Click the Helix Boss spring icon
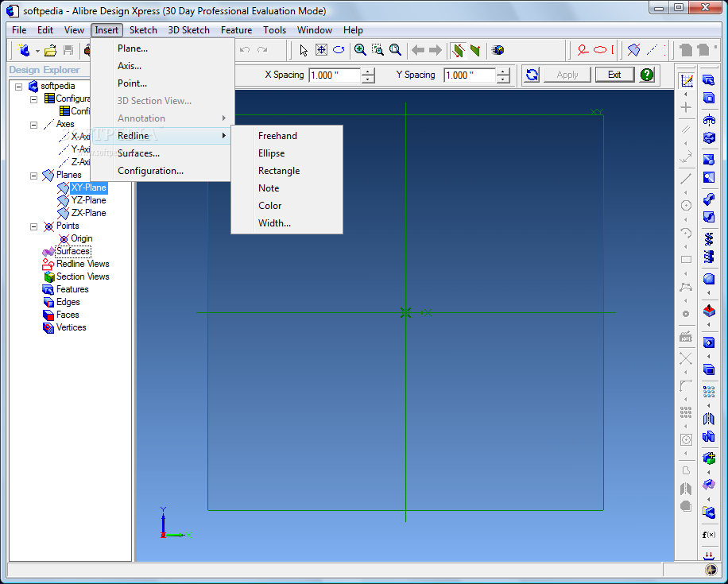Screen dimensions: 728x584 (x=708, y=239)
